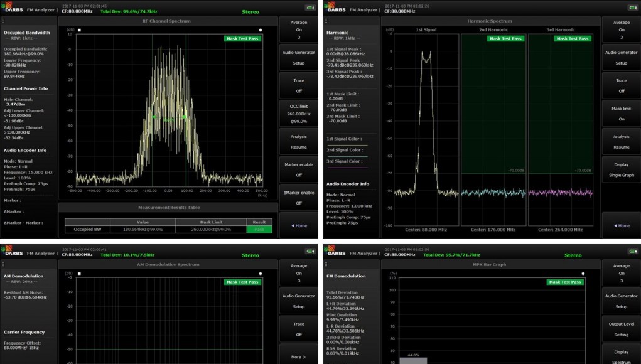Toggle Trace Off in the RF Channel Spectrum screen
Viewport: 641px width, 364px height.
(298, 85)
